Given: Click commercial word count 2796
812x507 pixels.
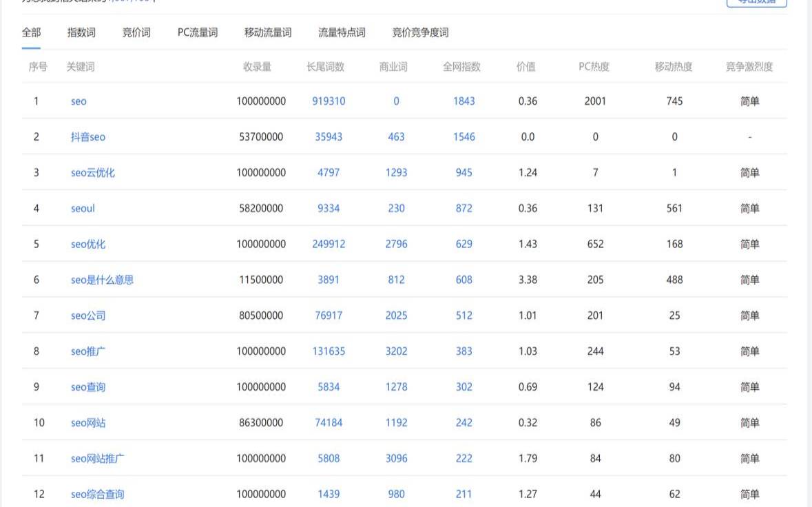Looking at the screenshot, I should coord(396,245).
